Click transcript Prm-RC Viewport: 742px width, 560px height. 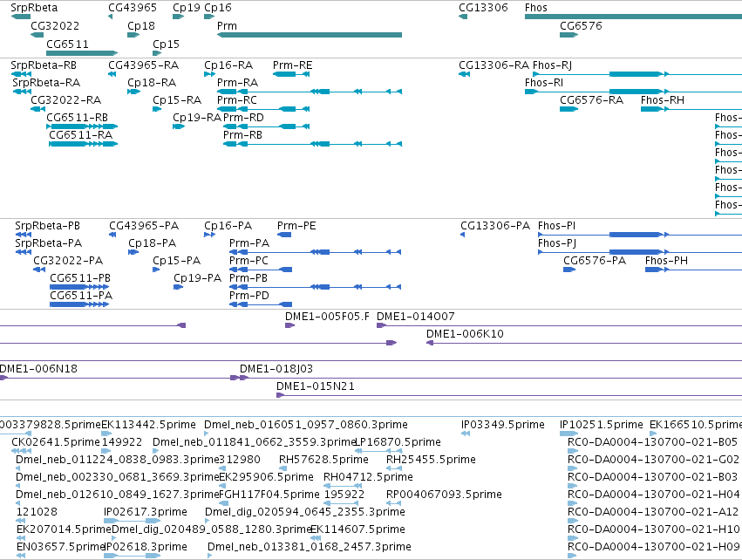pyautogui.click(x=237, y=100)
